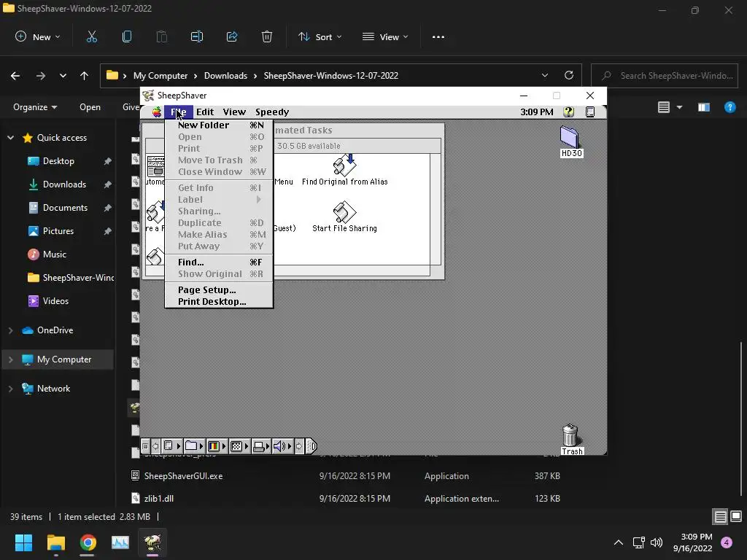Open Explorer help question mark icon
Viewport: 747px width, 560px height.
[x=729, y=107]
